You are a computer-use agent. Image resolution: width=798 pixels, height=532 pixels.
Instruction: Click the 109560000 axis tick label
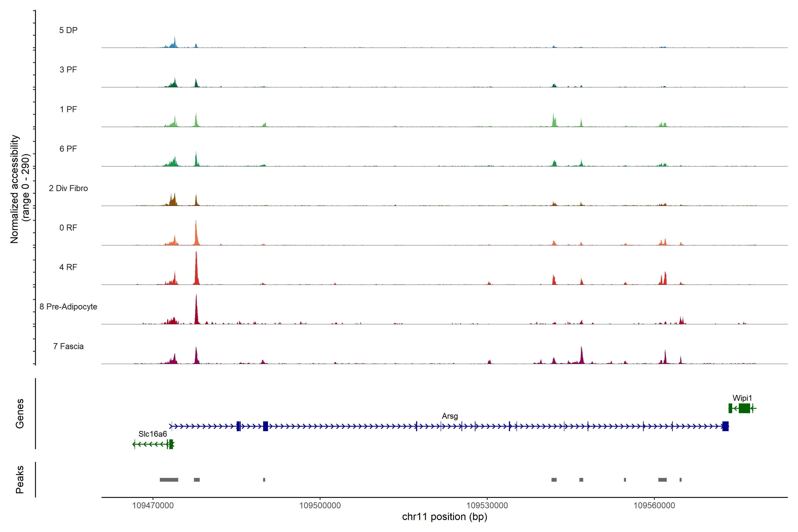654,505
